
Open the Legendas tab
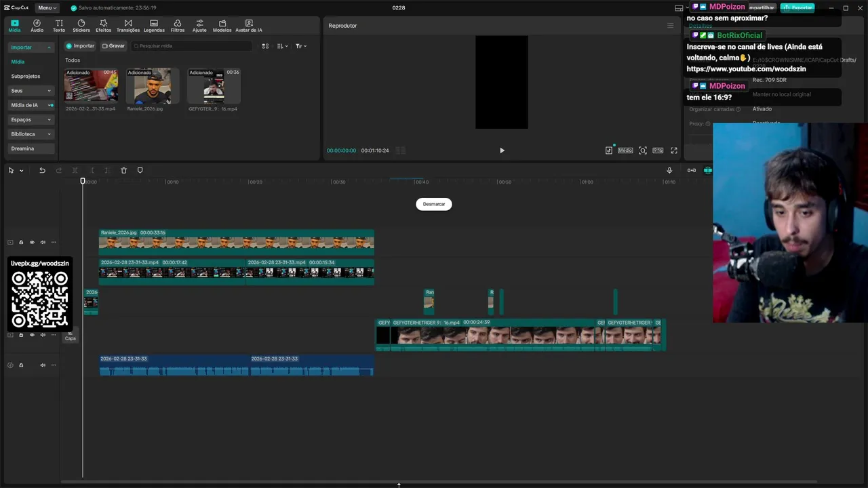point(154,26)
